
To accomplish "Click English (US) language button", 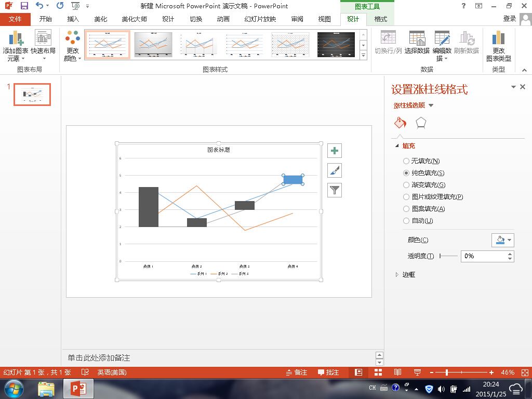I will pos(112,372).
